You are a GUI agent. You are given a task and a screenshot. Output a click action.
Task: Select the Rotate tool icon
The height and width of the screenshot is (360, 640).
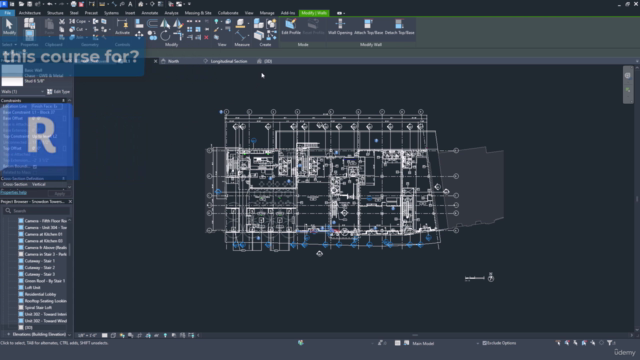pyautogui.click(x=165, y=36)
